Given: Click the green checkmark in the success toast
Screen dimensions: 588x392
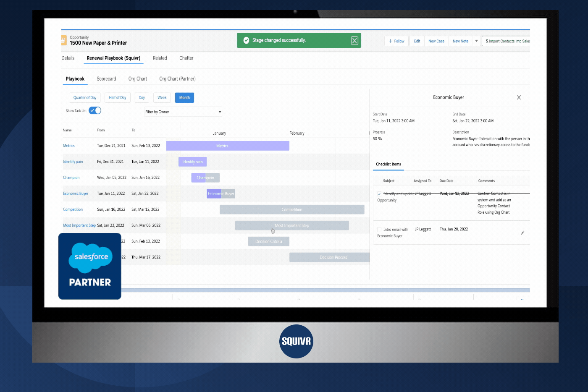Looking at the screenshot, I should (x=246, y=40).
